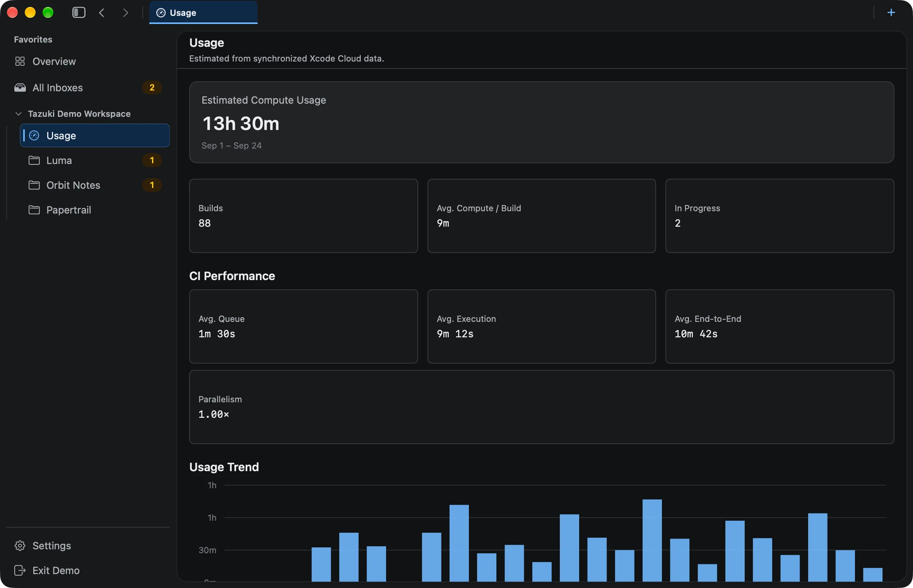Click the Exit Demo door icon

pos(20,570)
